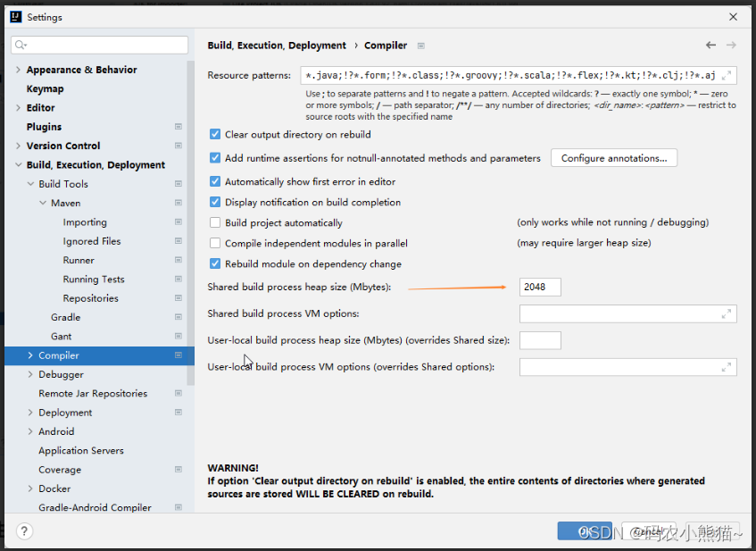Image resolution: width=756 pixels, height=551 pixels.
Task: Expand the Version Control section
Action: point(19,146)
